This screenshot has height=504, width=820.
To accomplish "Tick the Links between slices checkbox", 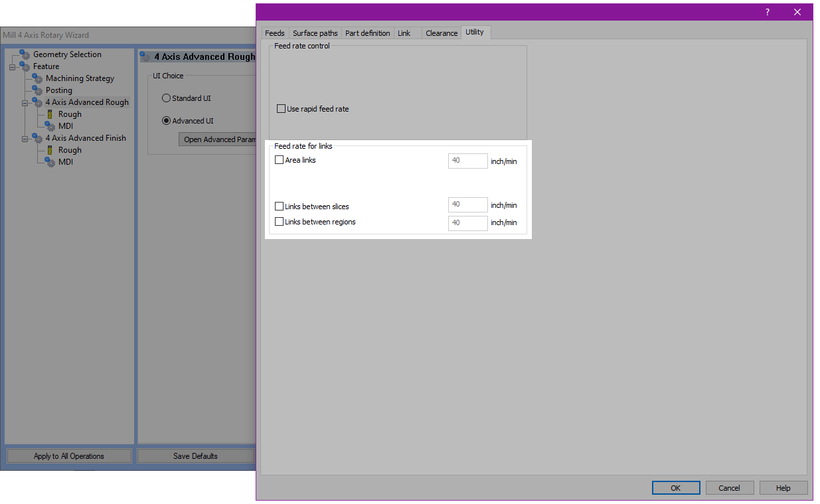I will [279, 207].
